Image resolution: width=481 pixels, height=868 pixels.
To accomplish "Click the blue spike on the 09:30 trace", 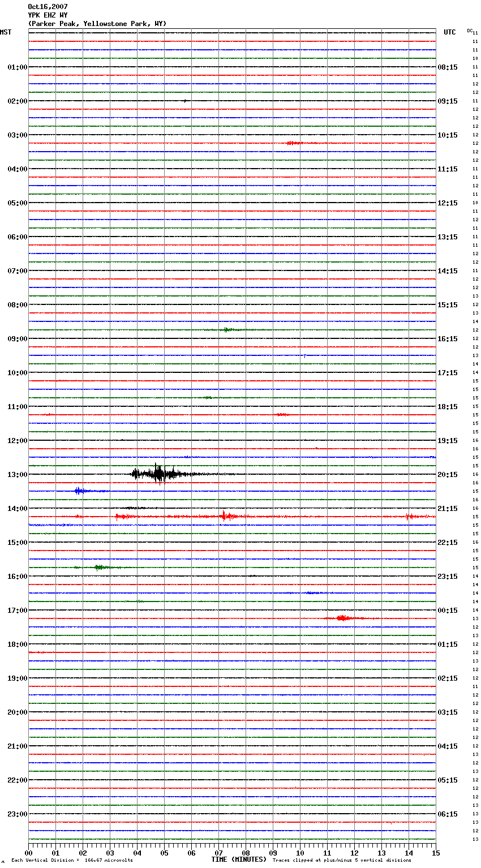I will pos(304,356).
